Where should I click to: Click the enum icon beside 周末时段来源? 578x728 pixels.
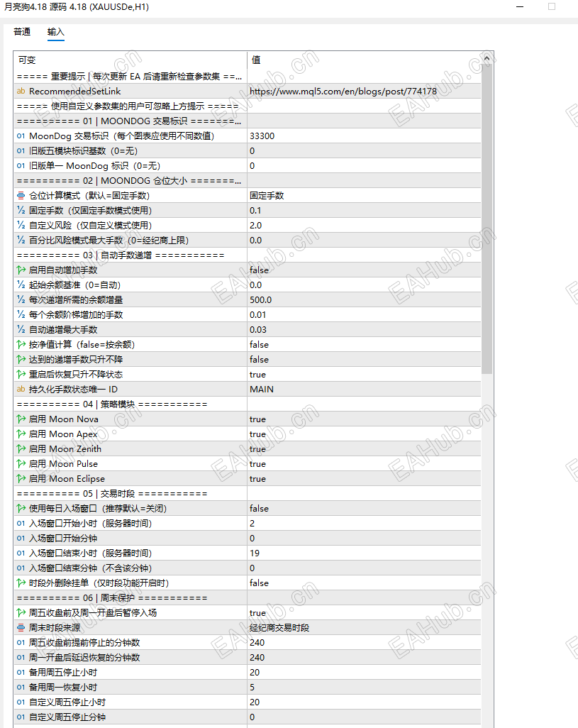(21, 628)
